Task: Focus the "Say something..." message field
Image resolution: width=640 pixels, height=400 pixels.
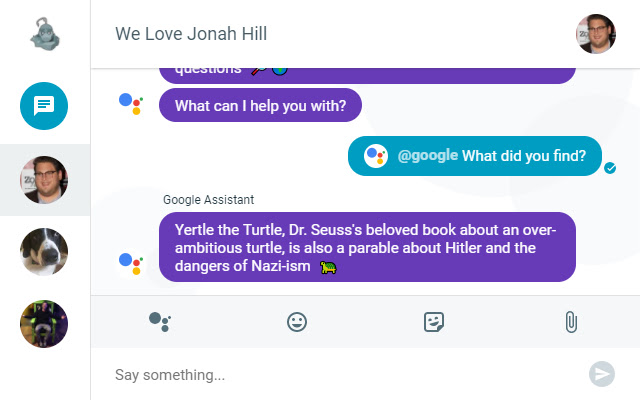Action: coord(340,375)
